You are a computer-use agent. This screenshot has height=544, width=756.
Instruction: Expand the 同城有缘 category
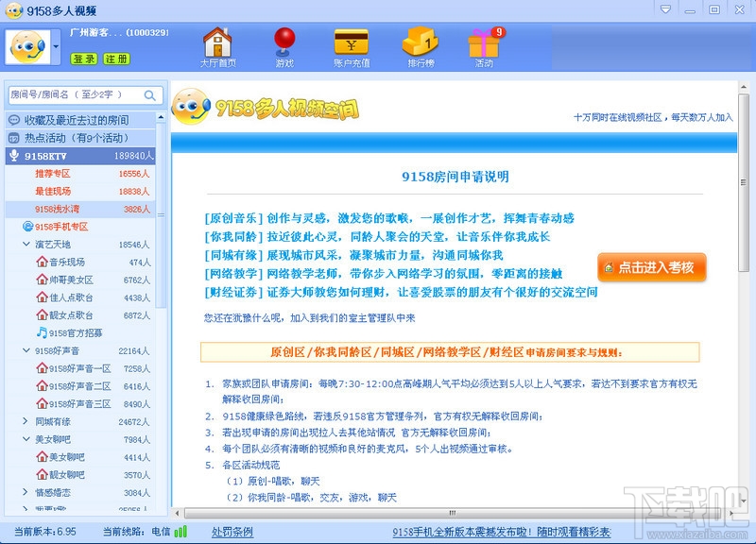pos(26,421)
